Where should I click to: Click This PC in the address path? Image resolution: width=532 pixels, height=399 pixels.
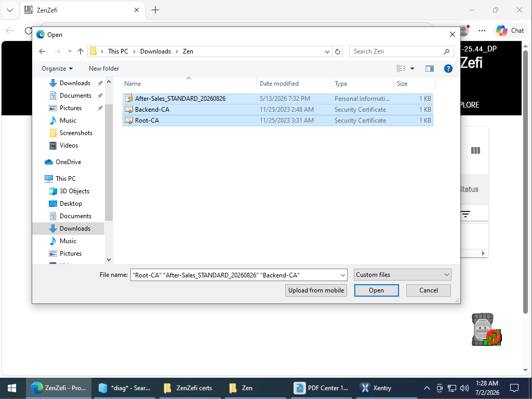(118, 51)
